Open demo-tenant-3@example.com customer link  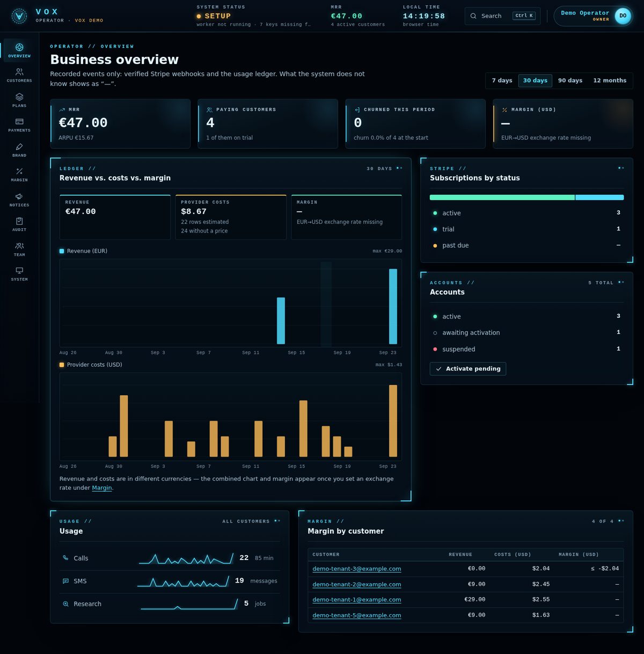[x=357, y=569]
